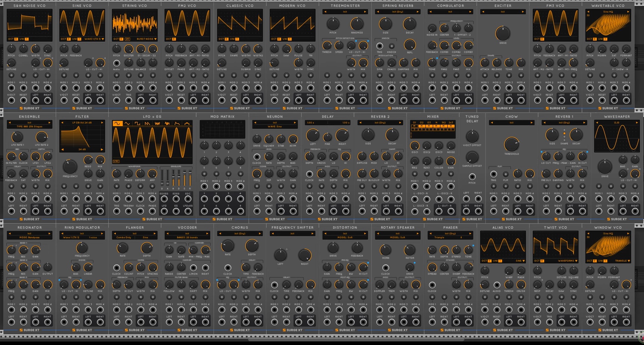
Task: Click the right arrow next to Filter's 24 dB
Action: [x=102, y=150]
